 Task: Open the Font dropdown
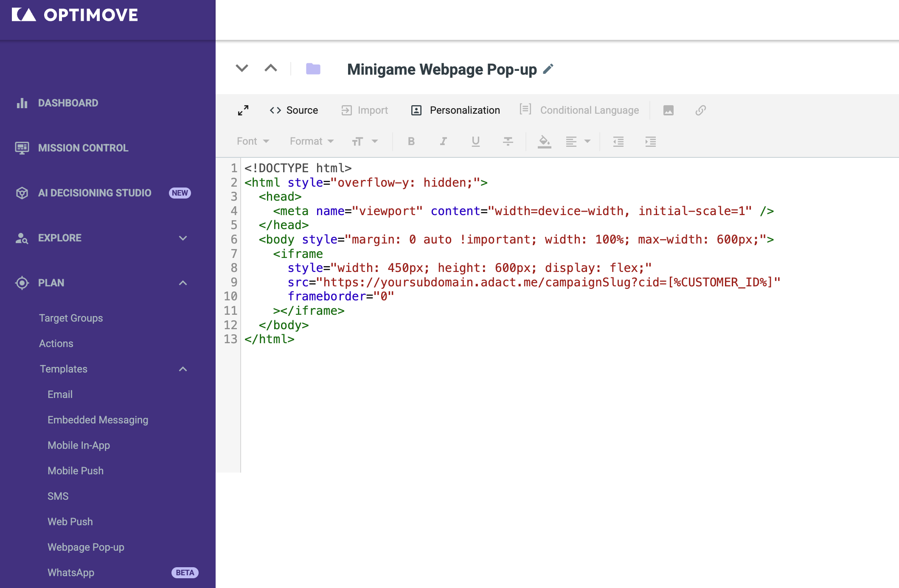[253, 141]
